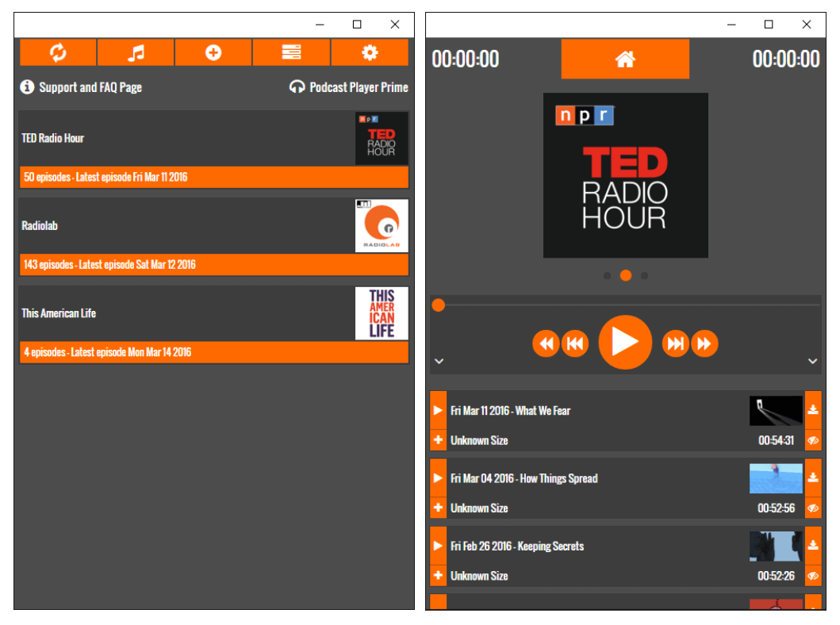Go home with the orange home button
Screen dimensions: 840x625
625,59
